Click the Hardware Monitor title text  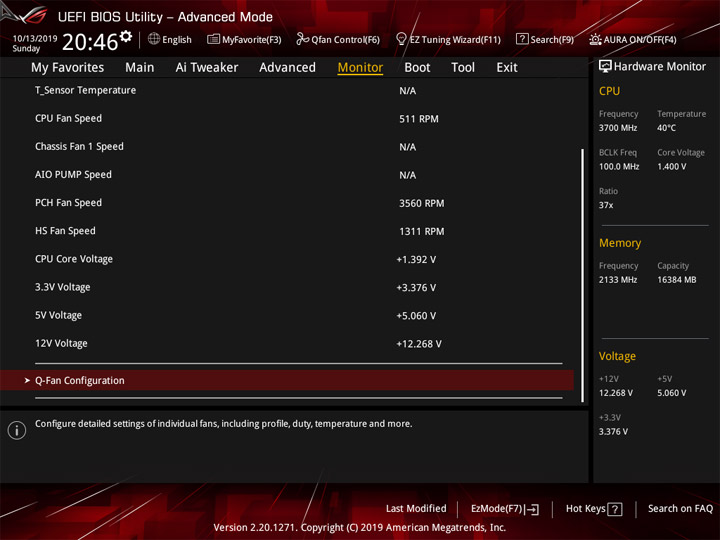660,67
